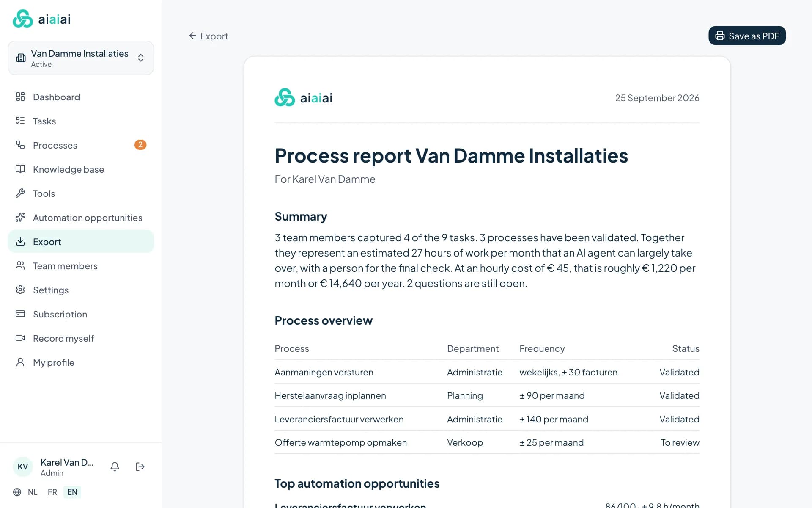Click the 25 September 2026 date
Viewport: 812px width, 508px height.
657,98
